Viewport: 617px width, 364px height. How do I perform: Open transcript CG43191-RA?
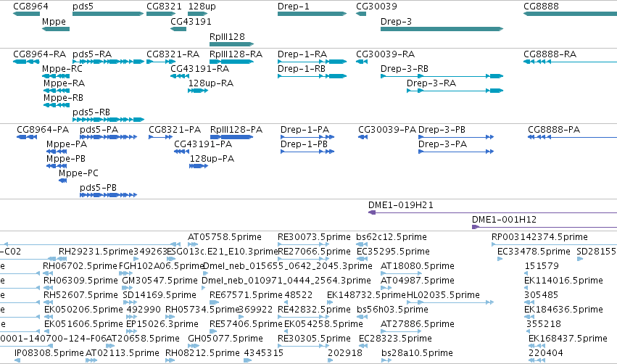click(x=180, y=76)
